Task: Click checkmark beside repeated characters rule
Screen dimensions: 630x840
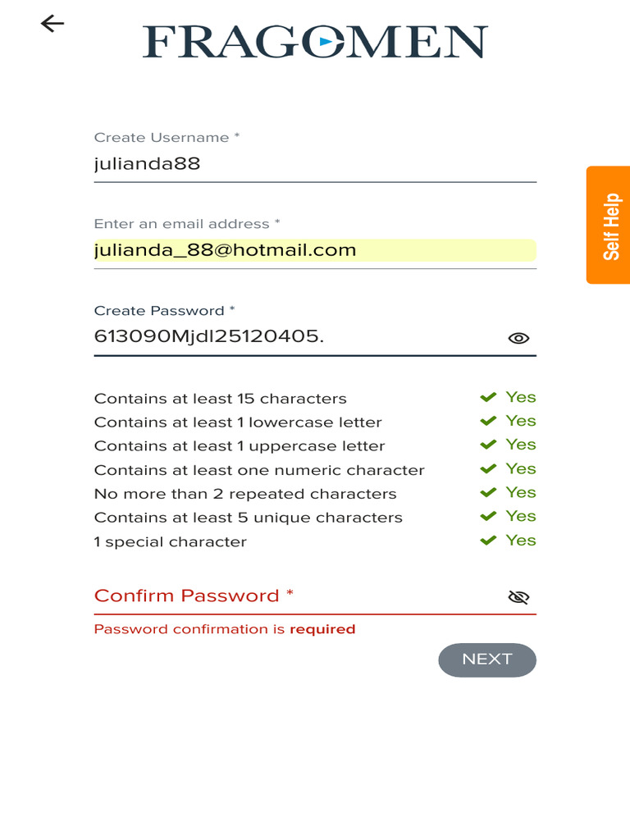Action: click(x=488, y=493)
